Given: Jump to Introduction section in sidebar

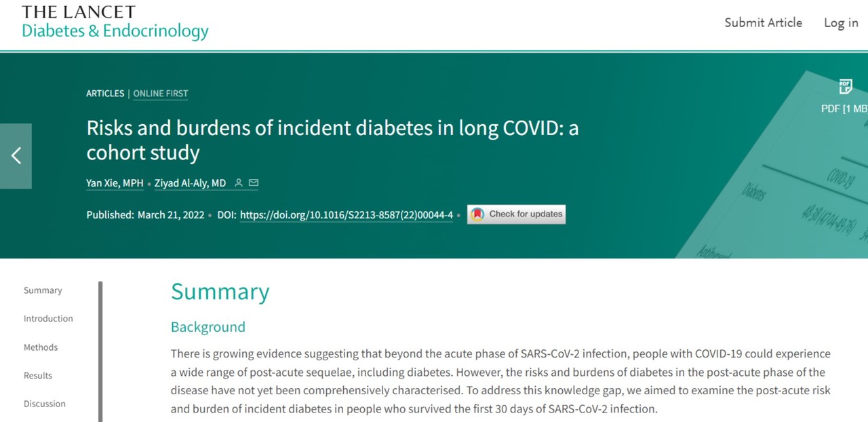Looking at the screenshot, I should (48, 319).
